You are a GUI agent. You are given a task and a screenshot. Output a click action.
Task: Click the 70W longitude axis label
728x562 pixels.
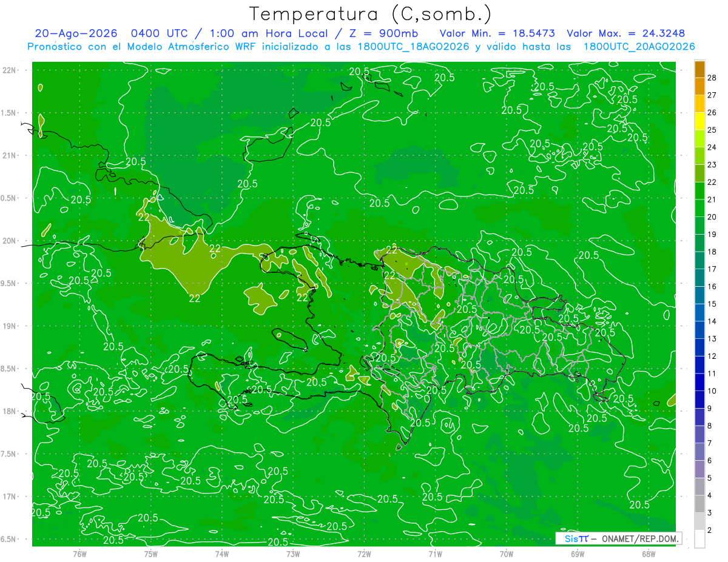(507, 554)
